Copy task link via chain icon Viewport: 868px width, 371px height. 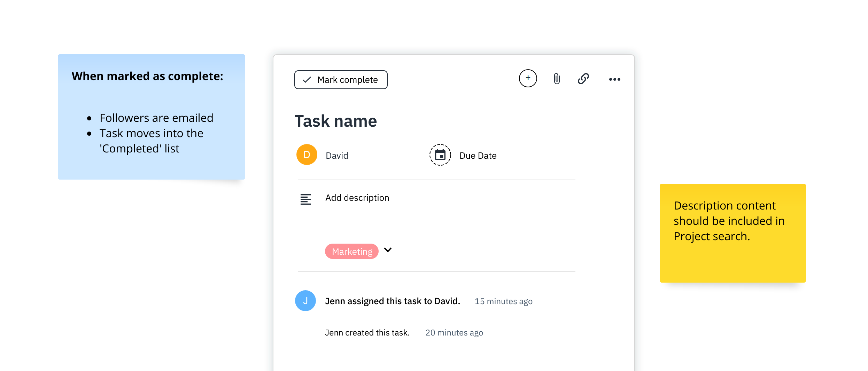pos(583,79)
